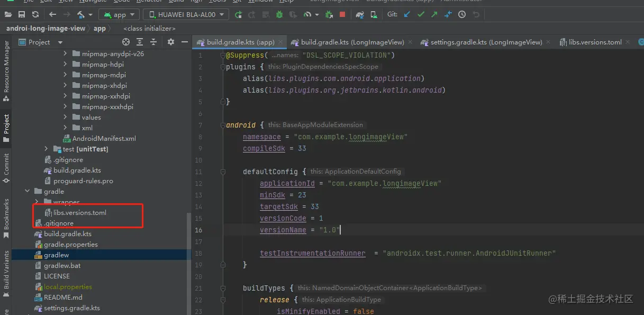Click the Select Opened File target icon
Image resolution: width=644 pixels, height=315 pixels.
(x=126, y=42)
